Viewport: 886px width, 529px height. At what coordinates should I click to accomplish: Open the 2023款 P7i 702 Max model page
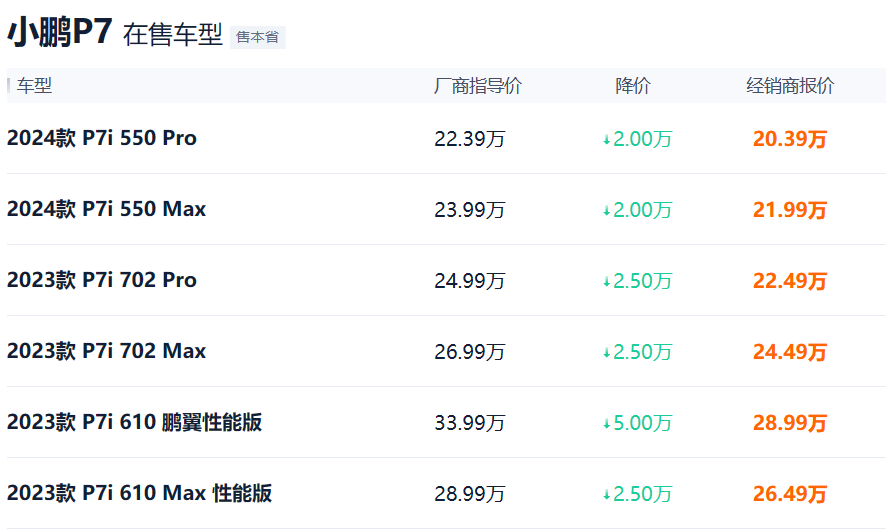click(x=106, y=351)
